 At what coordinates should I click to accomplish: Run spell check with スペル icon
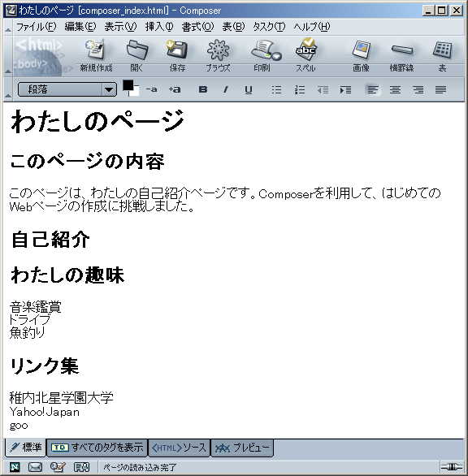click(305, 55)
